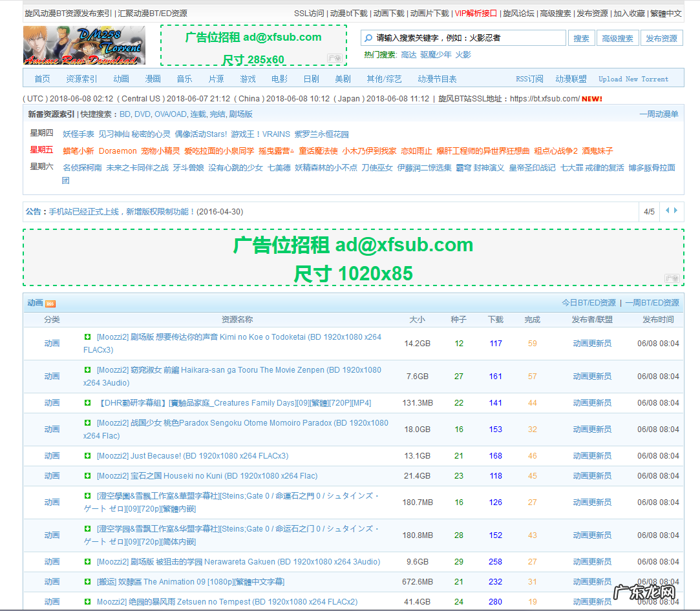Click the DM258 Torrent logo banner

coord(85,45)
